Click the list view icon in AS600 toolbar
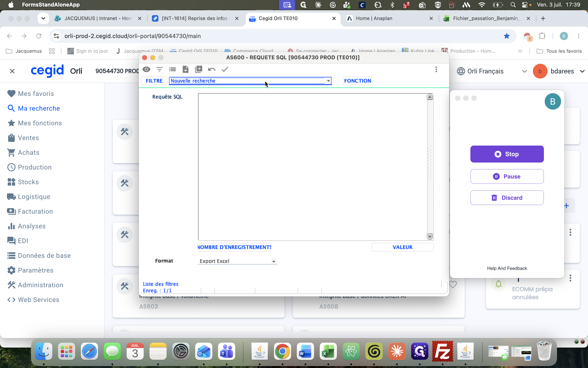 pyautogui.click(x=173, y=69)
